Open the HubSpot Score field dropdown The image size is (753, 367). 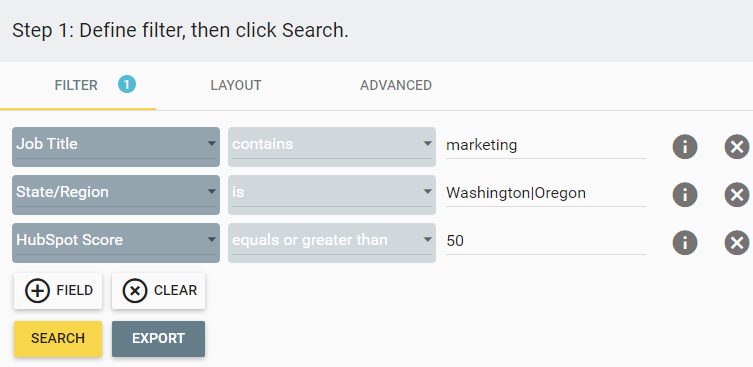click(x=116, y=243)
